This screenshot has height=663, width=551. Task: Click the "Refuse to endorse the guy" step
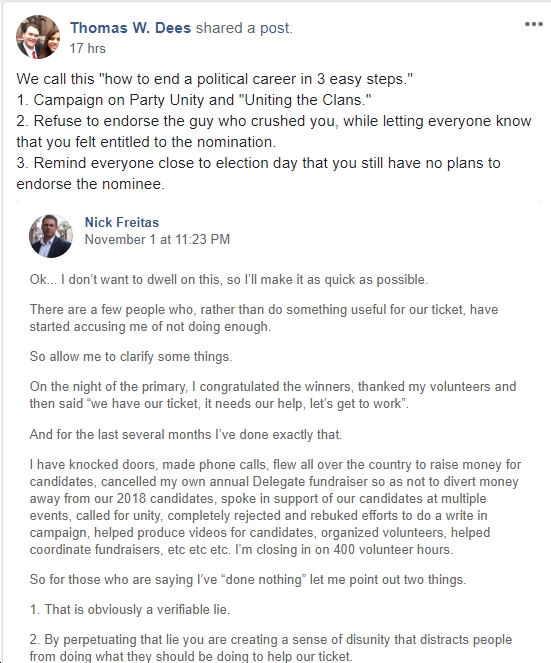tap(274, 131)
